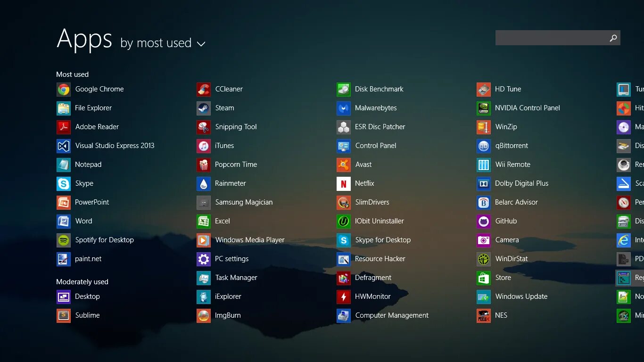Open the 'IObit Uninstaller' entry

coord(370,221)
